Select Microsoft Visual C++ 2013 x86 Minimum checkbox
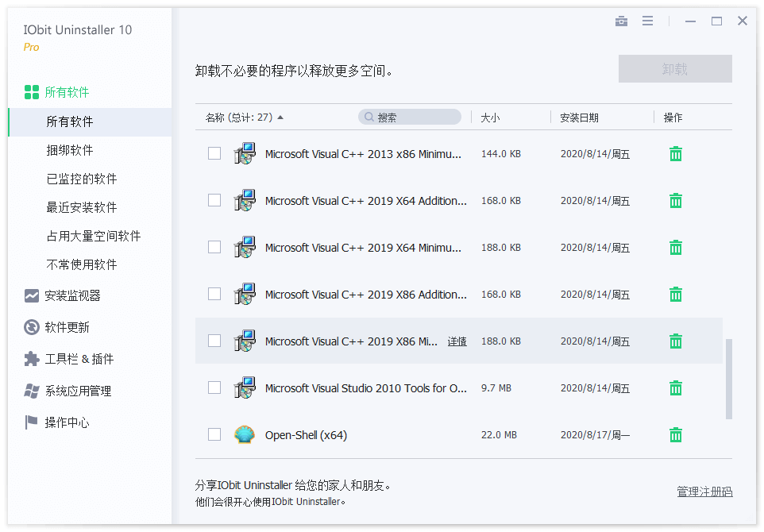This screenshot has height=532, width=764. click(x=214, y=153)
